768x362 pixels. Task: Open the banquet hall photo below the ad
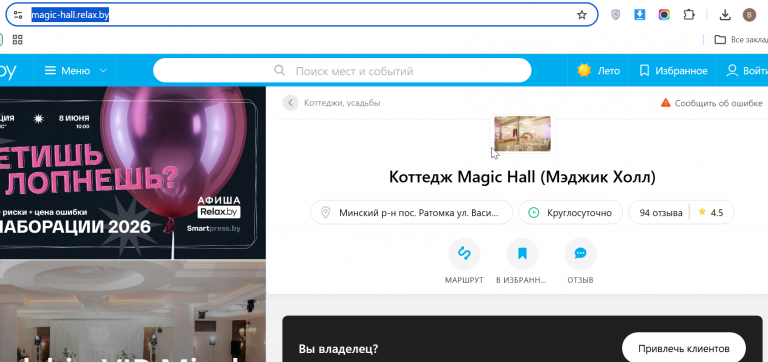tap(133, 311)
